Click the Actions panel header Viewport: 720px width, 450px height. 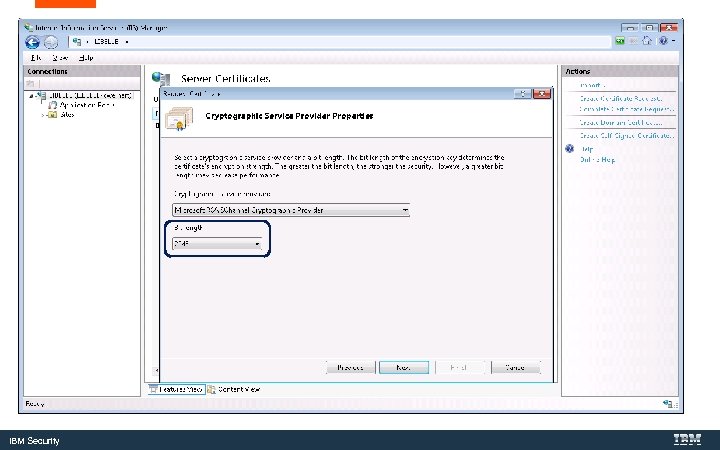(619, 72)
